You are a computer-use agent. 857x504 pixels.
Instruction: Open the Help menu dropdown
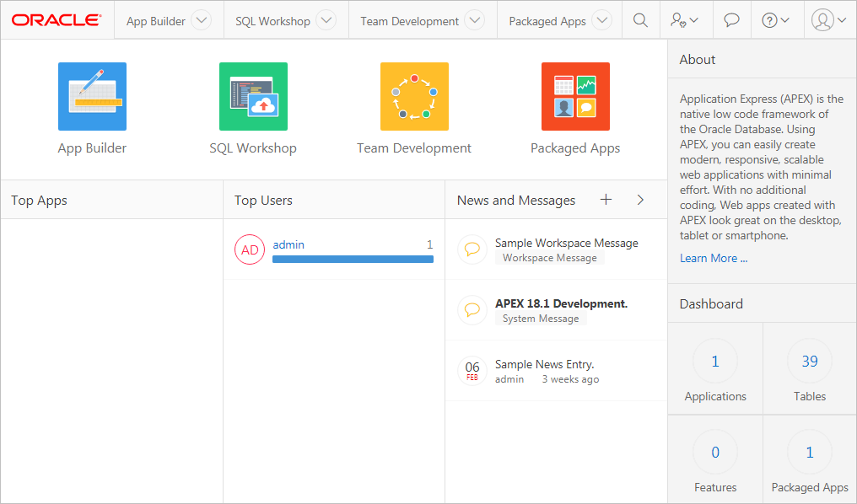coord(775,20)
